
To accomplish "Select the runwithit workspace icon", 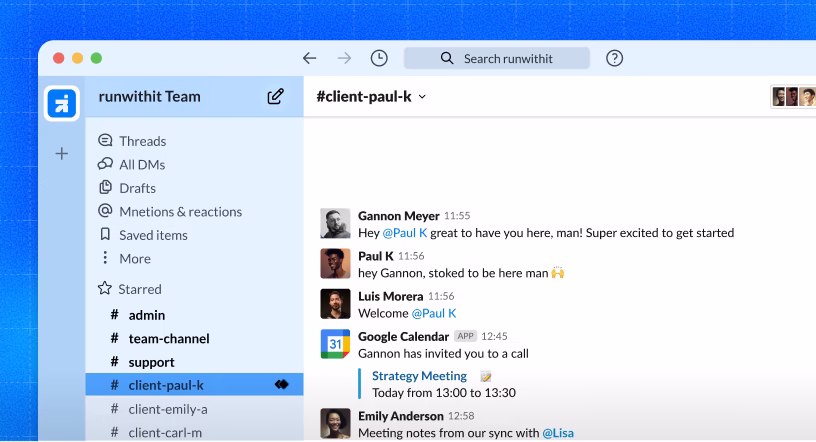I will (x=62, y=103).
